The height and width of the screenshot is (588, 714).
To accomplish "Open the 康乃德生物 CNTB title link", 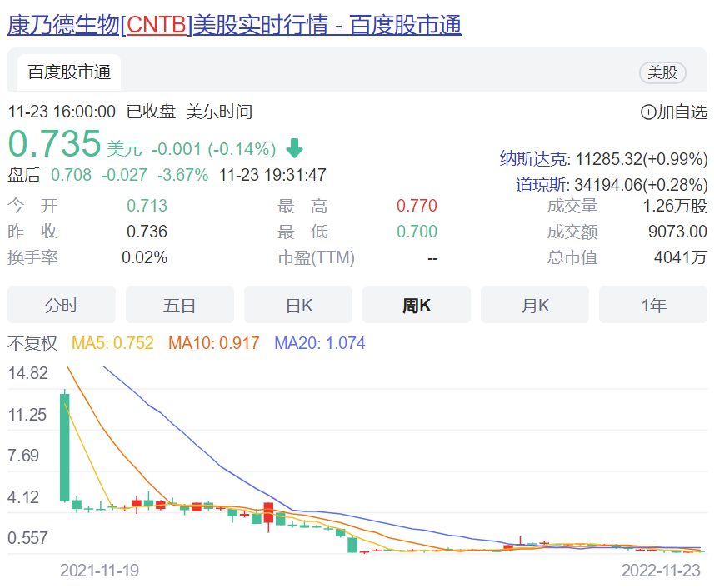I will click(x=234, y=25).
